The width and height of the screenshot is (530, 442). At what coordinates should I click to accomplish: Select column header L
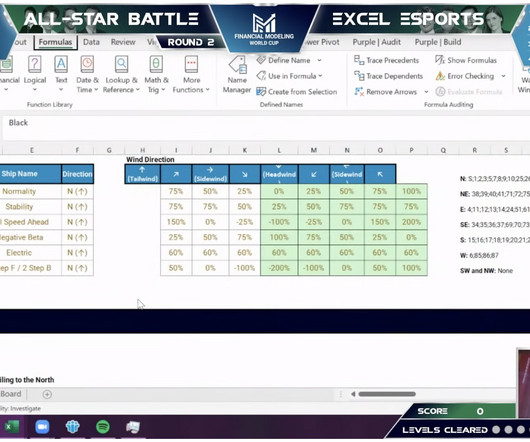279,150
